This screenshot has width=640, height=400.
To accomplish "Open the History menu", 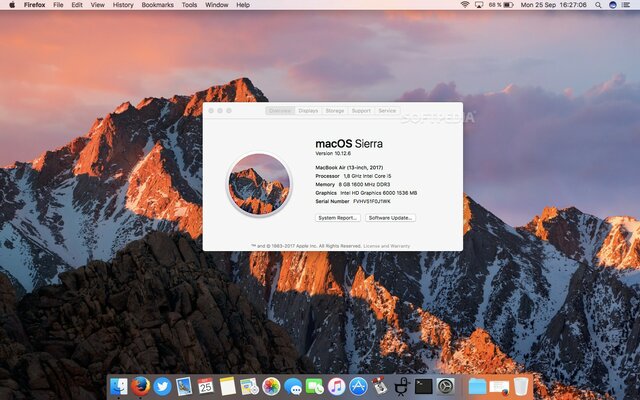I will [123, 5].
